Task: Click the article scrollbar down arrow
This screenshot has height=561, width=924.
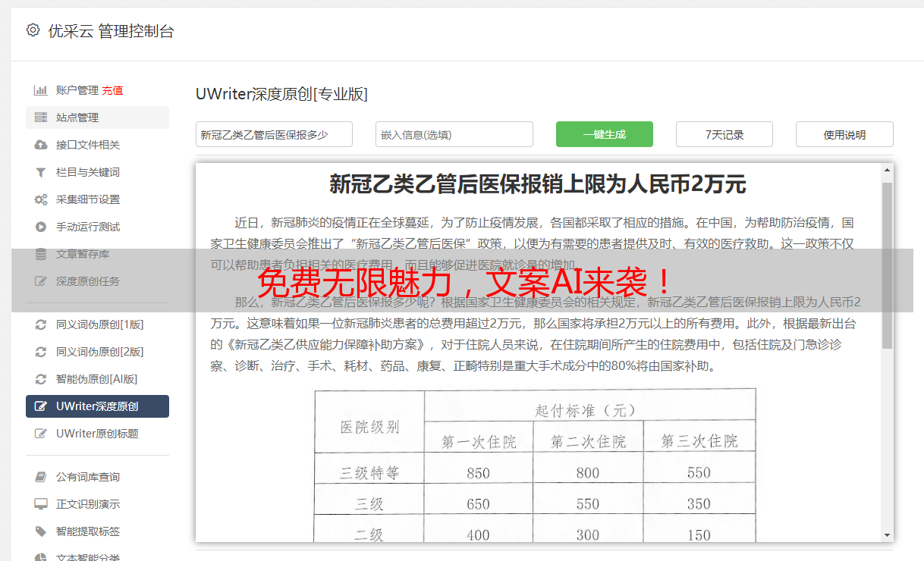Action: tap(887, 534)
